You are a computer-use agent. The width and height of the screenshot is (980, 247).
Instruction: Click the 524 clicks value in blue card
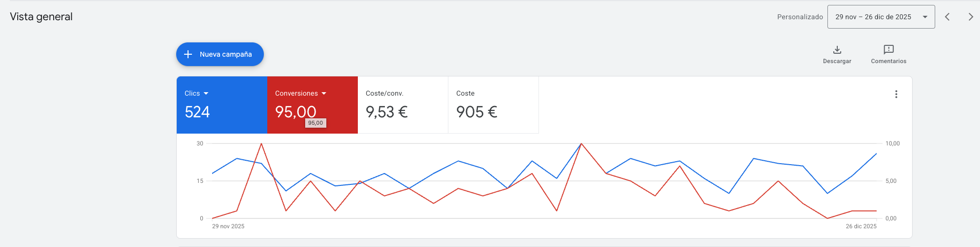point(197,112)
